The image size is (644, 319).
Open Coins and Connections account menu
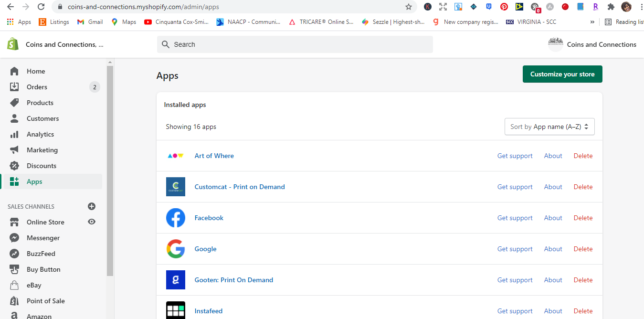tap(592, 44)
